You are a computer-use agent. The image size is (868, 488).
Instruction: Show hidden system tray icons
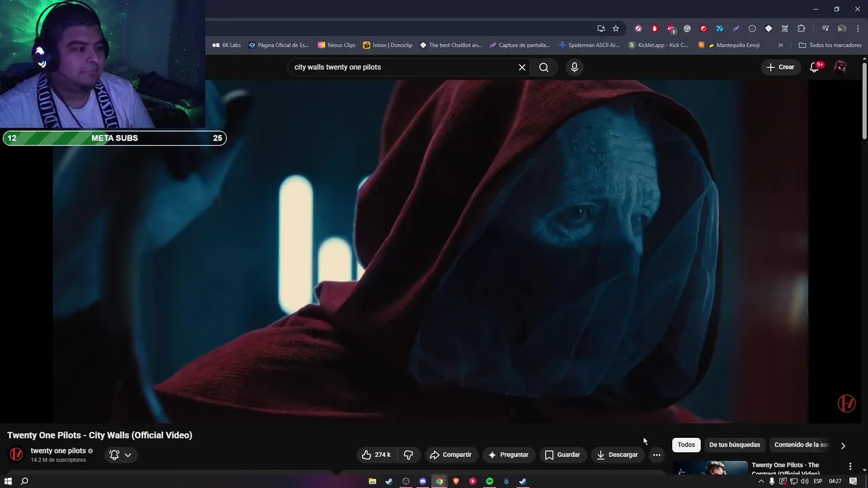click(761, 481)
